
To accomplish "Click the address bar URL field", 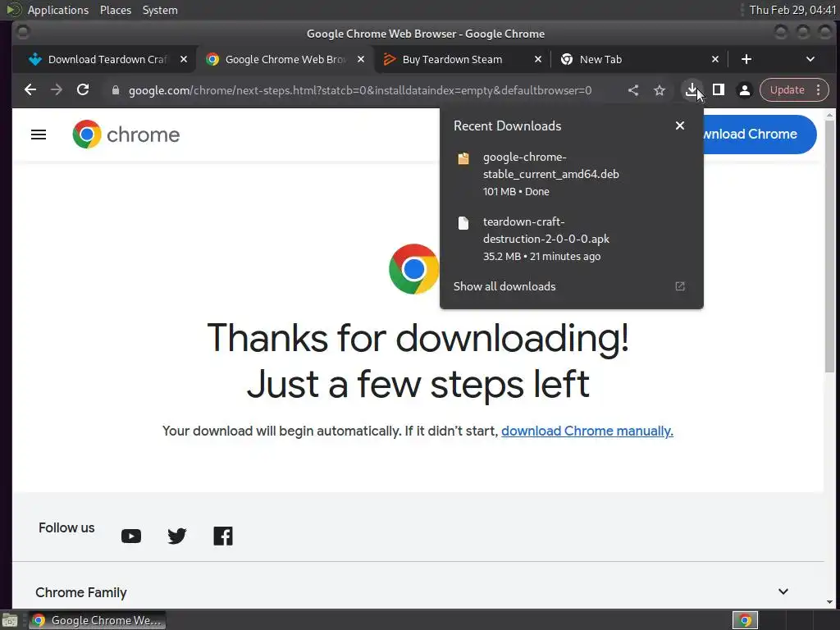I will point(360,90).
